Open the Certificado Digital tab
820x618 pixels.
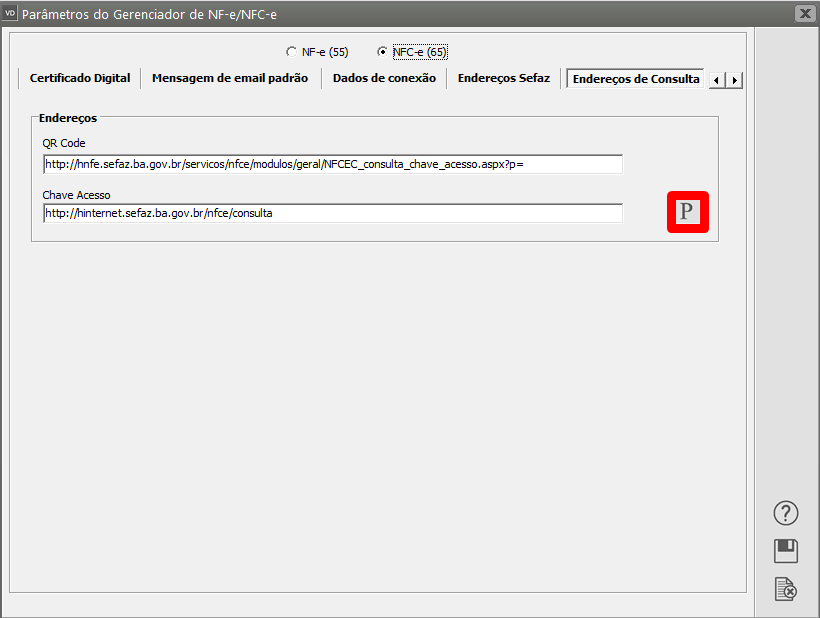tap(80, 78)
